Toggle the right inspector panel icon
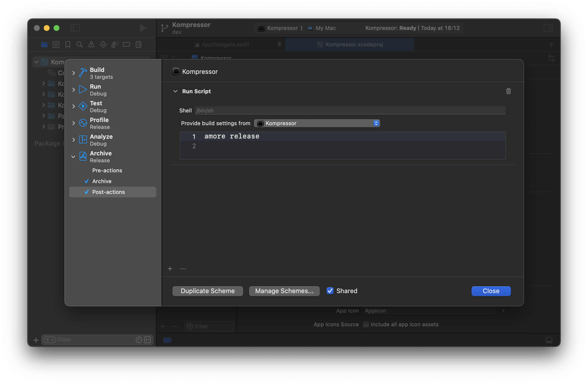588x383 pixels. [x=548, y=28]
